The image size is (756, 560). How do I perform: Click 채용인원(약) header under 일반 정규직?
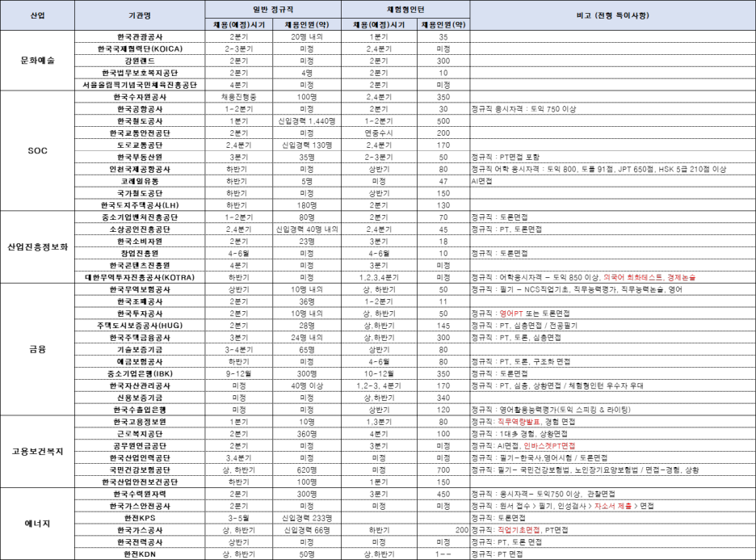307,24
